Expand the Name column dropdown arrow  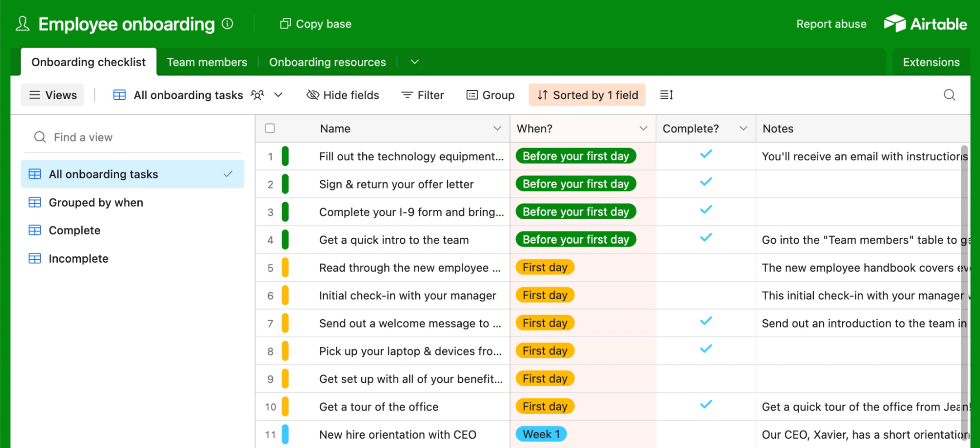coord(497,128)
